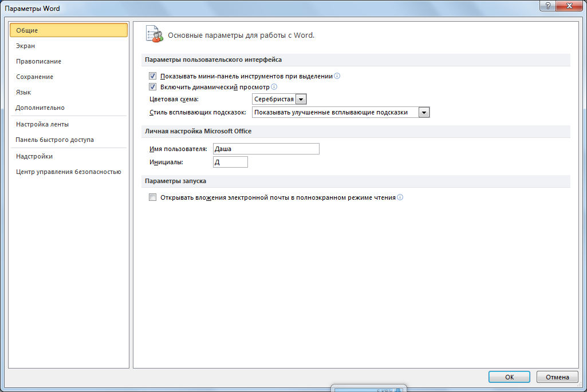Open the 'Правописание' category
This screenshot has height=392, width=587.
(69, 61)
